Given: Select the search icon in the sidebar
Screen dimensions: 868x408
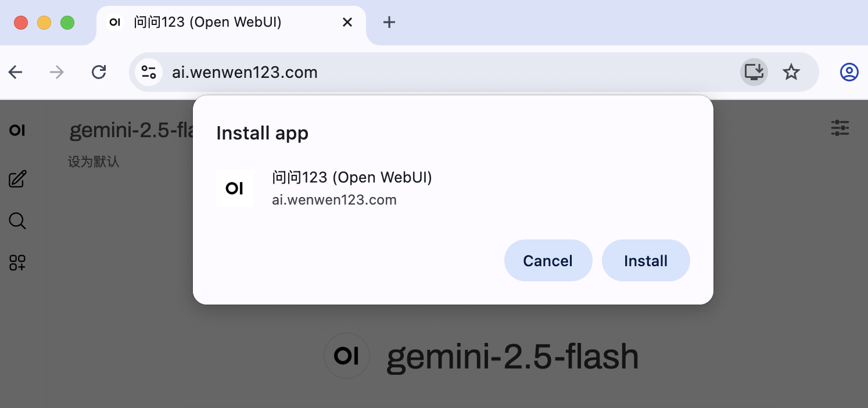Looking at the screenshot, I should coord(17,221).
